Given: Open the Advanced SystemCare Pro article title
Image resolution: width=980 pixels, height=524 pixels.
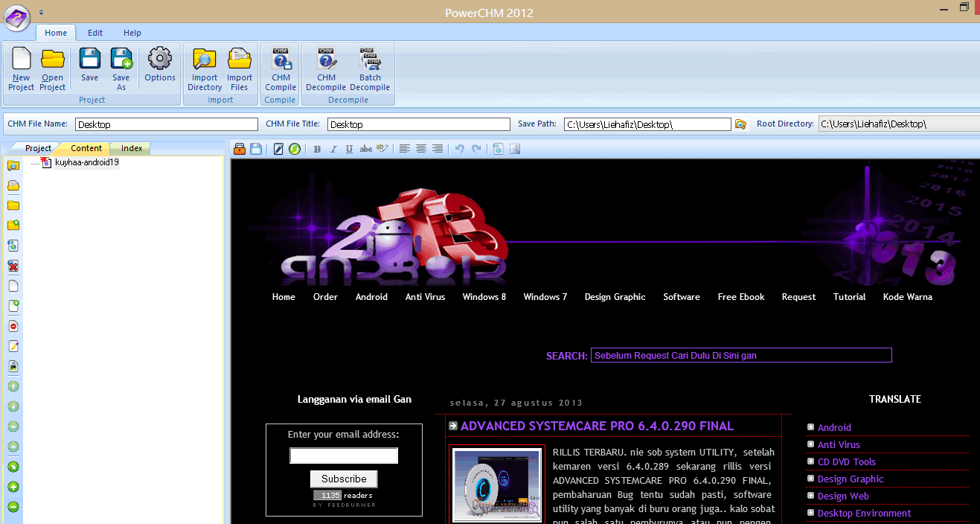Looking at the screenshot, I should pos(597,426).
